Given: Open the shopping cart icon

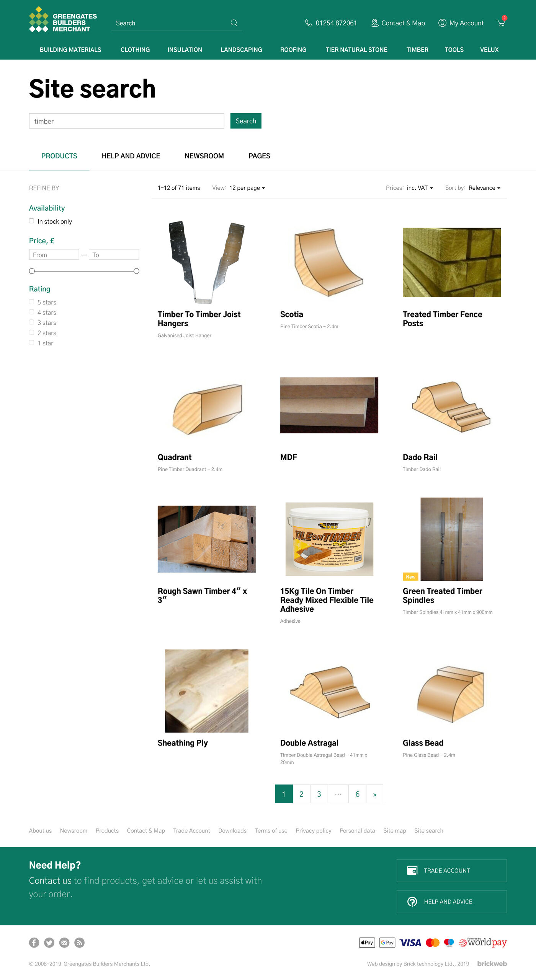Looking at the screenshot, I should [x=501, y=23].
